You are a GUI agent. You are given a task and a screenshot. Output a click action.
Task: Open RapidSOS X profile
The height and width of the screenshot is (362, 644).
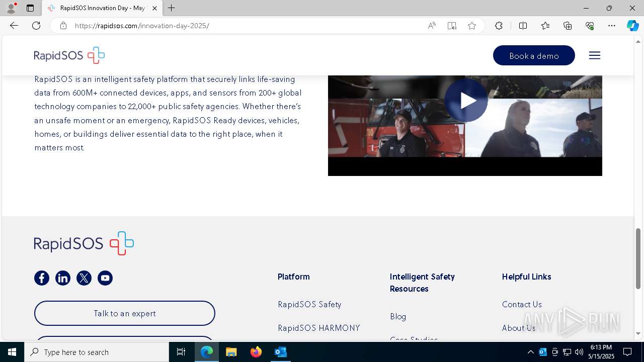click(84, 278)
